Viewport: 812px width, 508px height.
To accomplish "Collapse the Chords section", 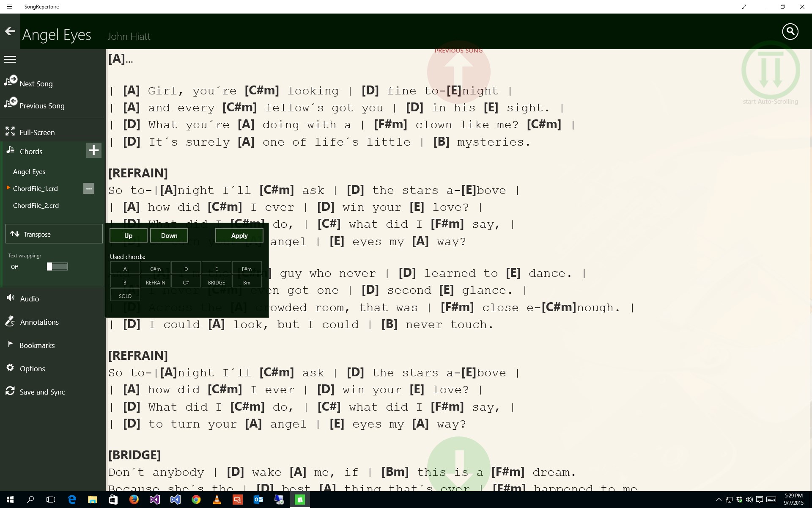I will coord(31,151).
